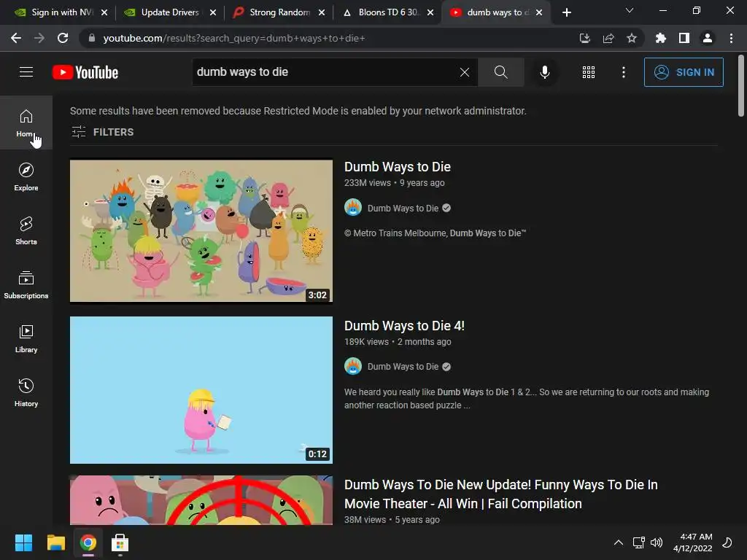Screen dimensions: 747x560
Task: Open a new browser tab
Action: [566, 12]
